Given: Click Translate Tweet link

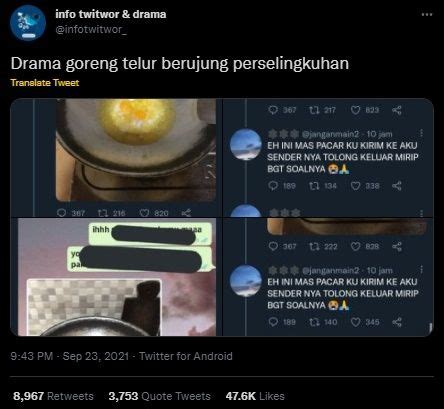Looking at the screenshot, I should 45,83.
